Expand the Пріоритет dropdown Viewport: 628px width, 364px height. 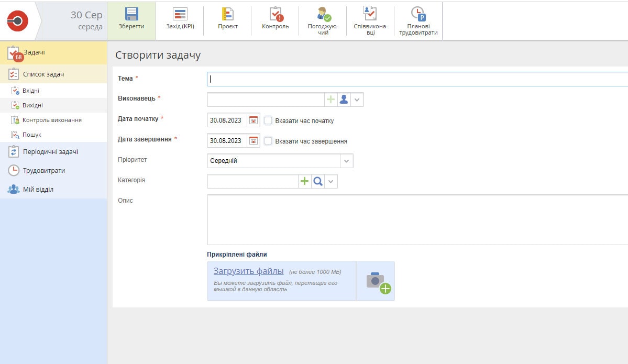coord(346,161)
